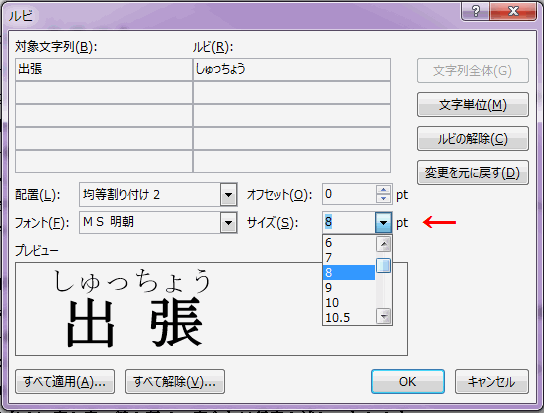544x413 pixels.
Task: Click the 文字列全体(G) button
Action: tap(473, 71)
